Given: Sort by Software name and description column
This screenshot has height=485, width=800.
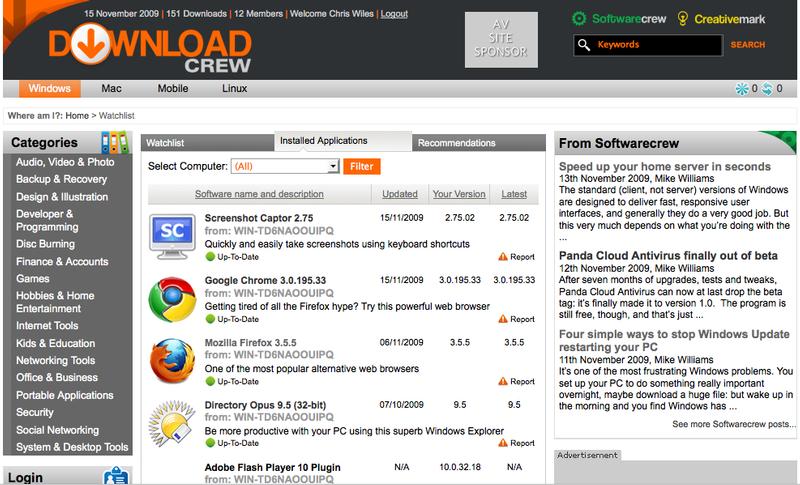Looking at the screenshot, I should tap(259, 194).
